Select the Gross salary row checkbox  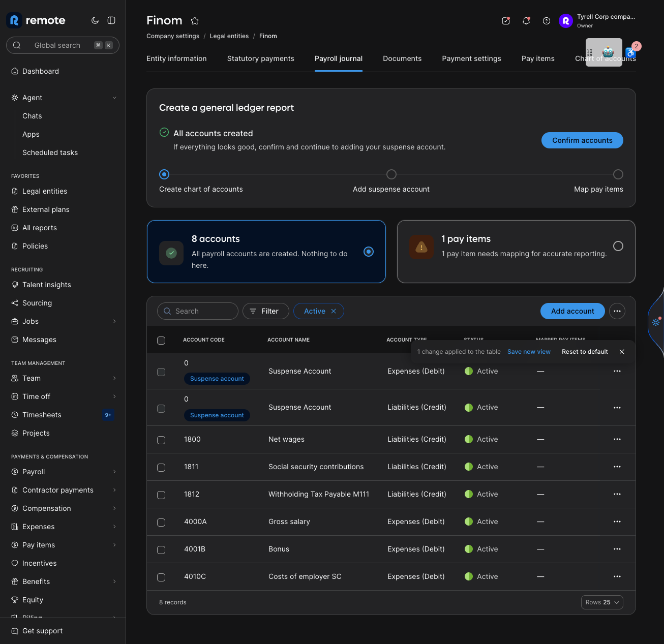(x=161, y=523)
